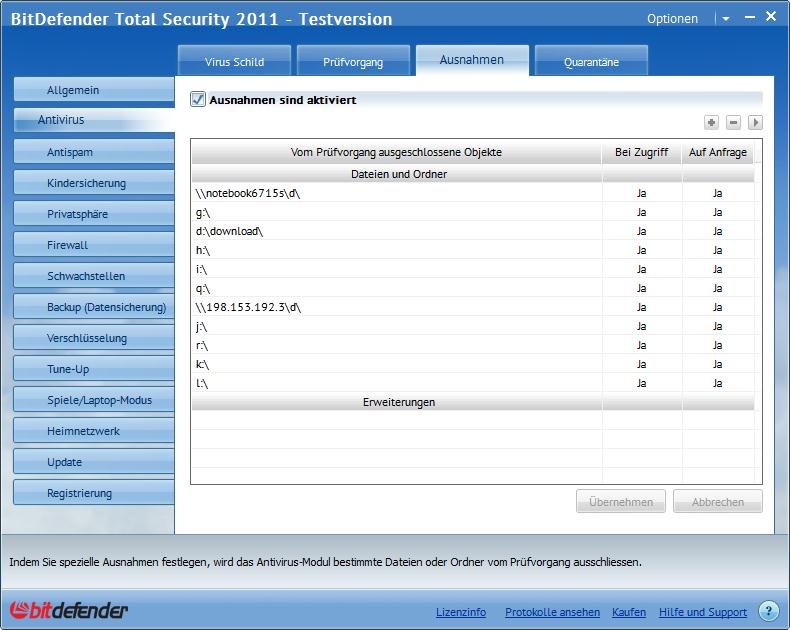Click the arrow icon beside the minus button
This screenshot has height=630, width=790.
click(x=755, y=122)
